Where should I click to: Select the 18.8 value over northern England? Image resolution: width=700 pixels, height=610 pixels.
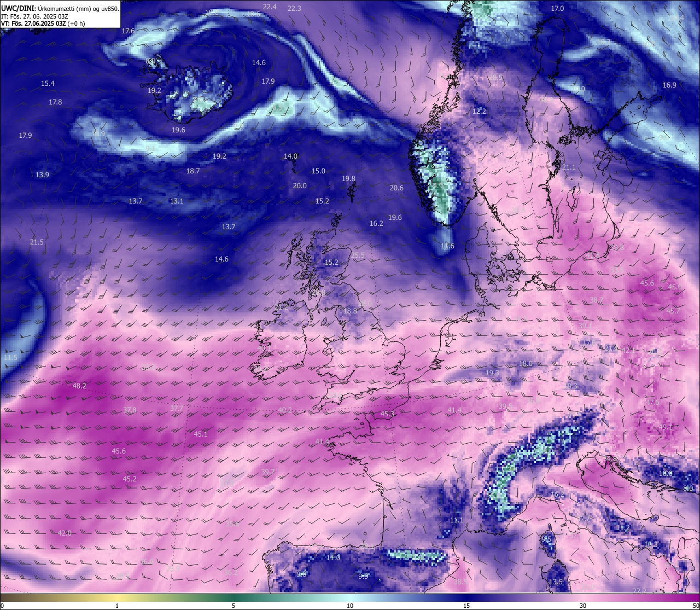(x=350, y=311)
